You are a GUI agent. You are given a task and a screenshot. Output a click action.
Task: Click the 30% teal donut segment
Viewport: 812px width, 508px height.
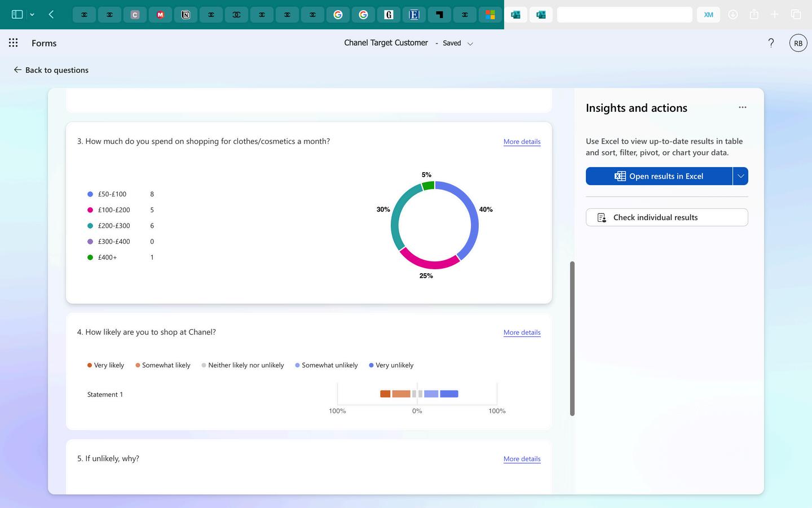(398, 213)
